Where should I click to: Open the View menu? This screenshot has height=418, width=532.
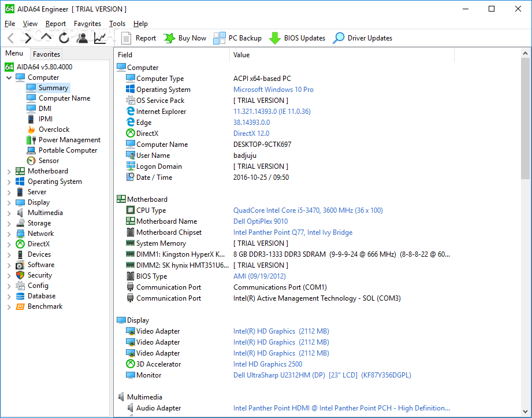(30, 24)
